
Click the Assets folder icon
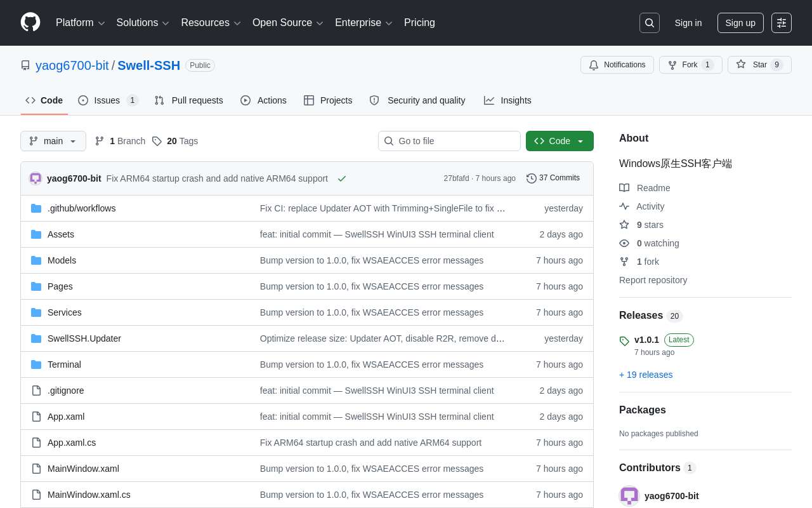pos(36,234)
